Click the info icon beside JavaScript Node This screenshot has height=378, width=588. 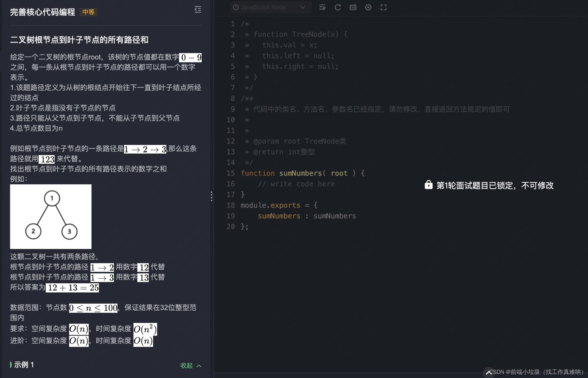coord(236,8)
